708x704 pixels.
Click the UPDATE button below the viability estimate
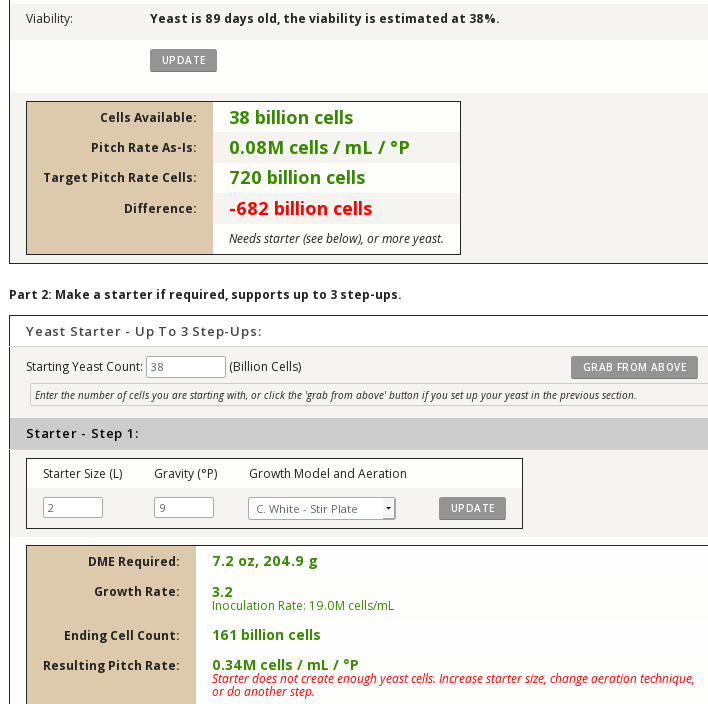pyautogui.click(x=183, y=60)
